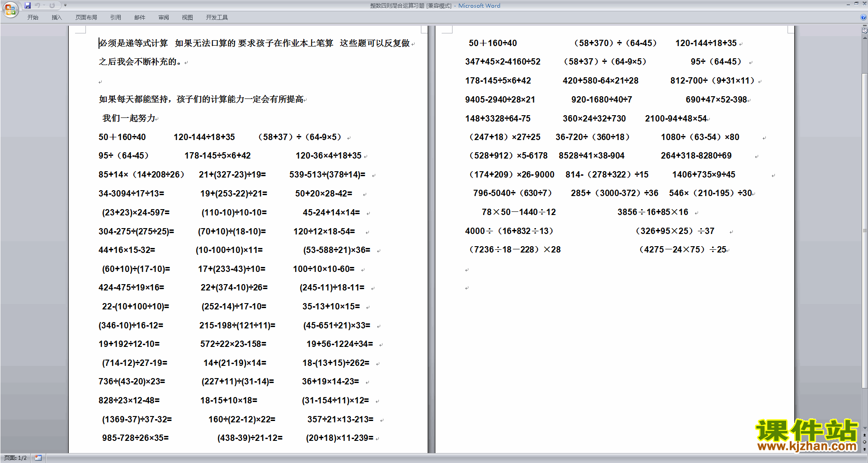Select the 视图 ribbon tab
The height and width of the screenshot is (463, 868).
coord(188,18)
